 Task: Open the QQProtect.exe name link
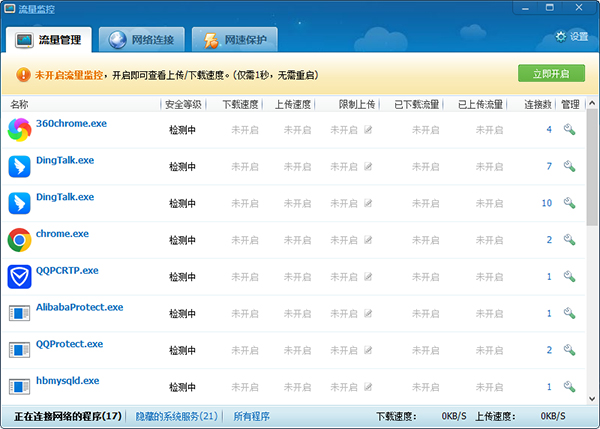[69, 344]
